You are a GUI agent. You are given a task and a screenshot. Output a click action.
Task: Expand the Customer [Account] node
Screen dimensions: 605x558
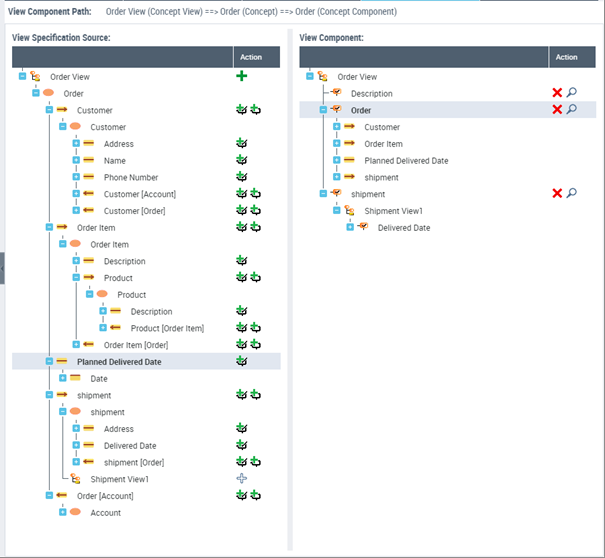[76, 194]
